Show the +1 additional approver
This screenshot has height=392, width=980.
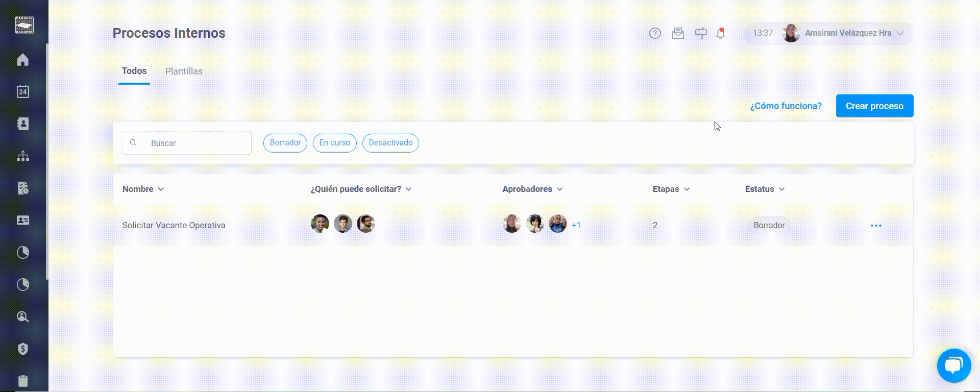click(576, 225)
